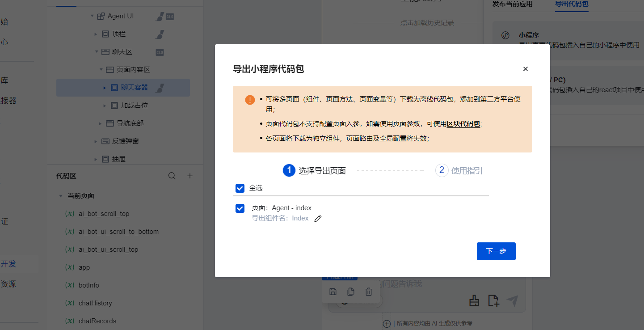Add a new item in the 代码区 panel

[x=189, y=176]
